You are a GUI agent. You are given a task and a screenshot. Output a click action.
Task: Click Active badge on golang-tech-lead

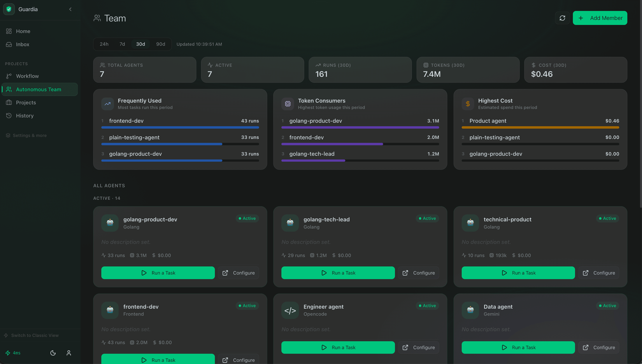427,218
